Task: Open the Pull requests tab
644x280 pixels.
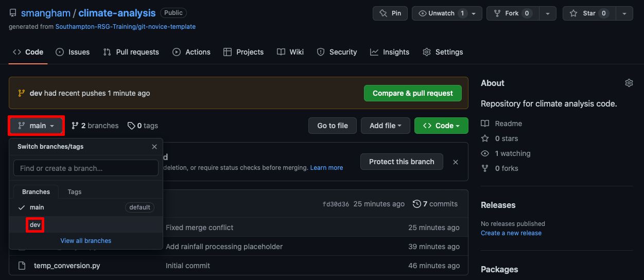Action: [x=131, y=52]
